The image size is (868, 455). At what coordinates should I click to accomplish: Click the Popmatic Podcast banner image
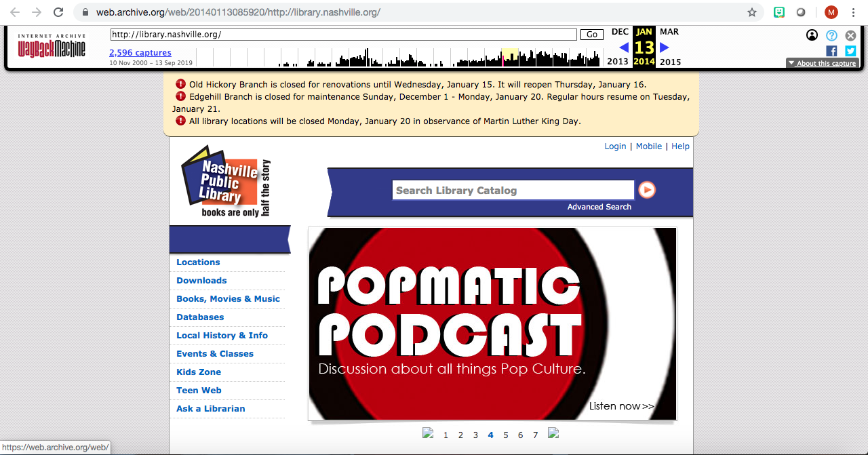pyautogui.click(x=492, y=323)
